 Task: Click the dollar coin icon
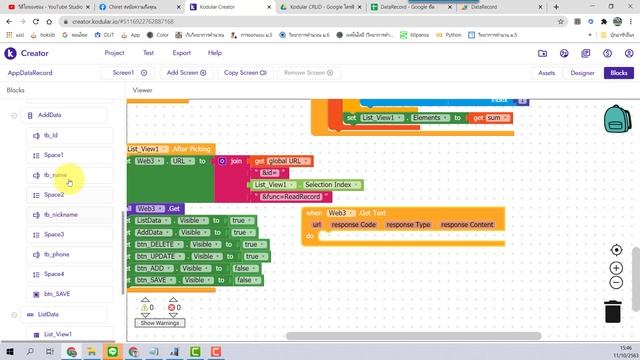tap(607, 53)
